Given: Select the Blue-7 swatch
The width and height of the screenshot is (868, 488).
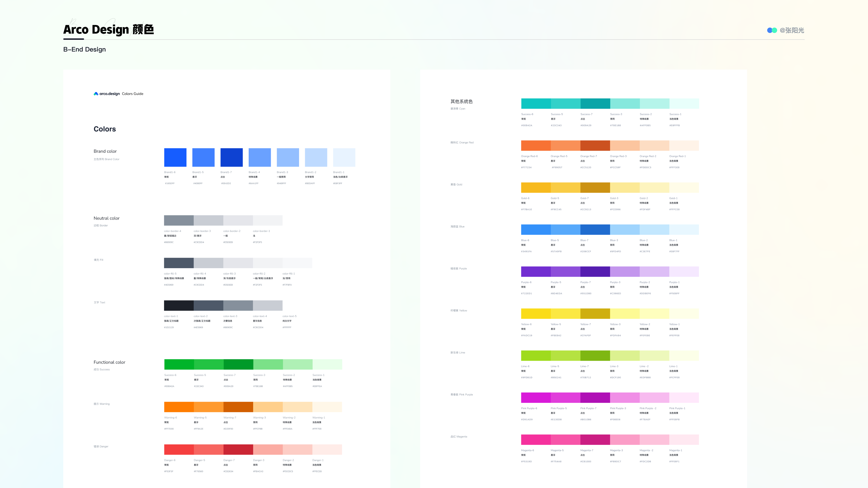Looking at the screenshot, I should tap(595, 230).
